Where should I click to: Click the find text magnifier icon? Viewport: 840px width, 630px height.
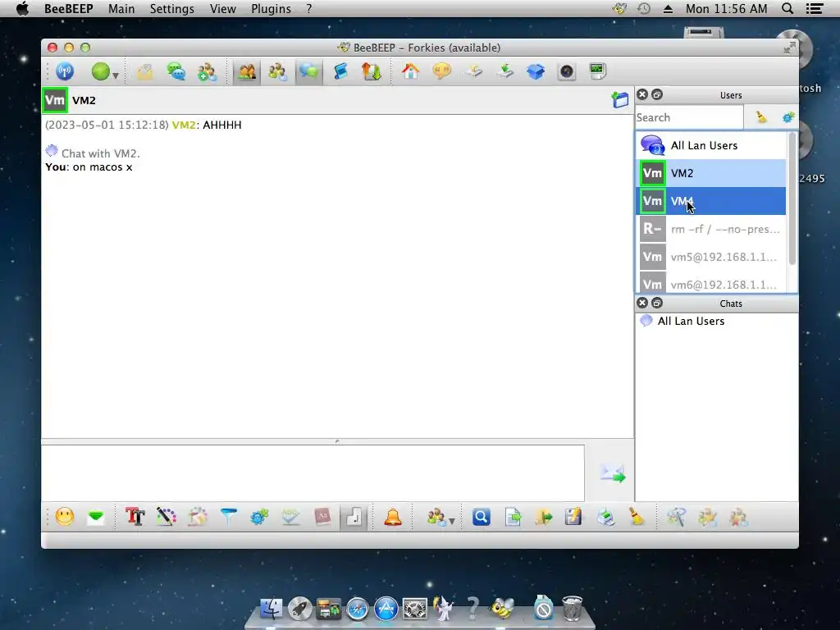pyautogui.click(x=481, y=517)
